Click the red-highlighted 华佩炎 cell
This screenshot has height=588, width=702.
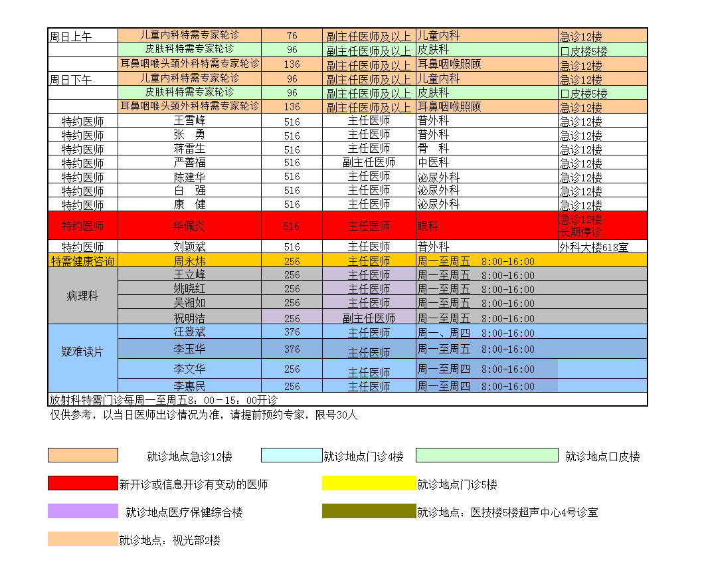189,226
